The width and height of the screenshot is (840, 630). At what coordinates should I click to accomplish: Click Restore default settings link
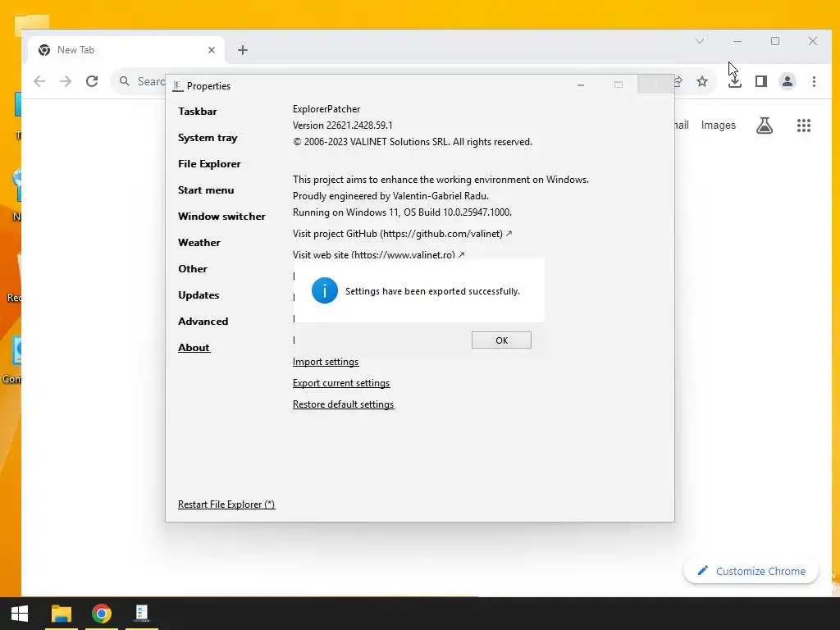coord(344,404)
